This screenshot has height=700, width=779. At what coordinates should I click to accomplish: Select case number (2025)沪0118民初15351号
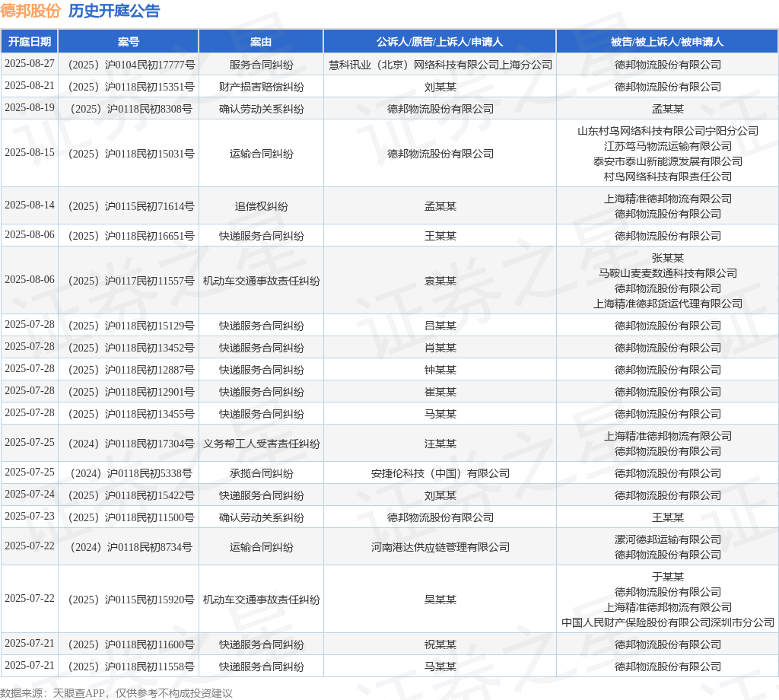click(x=131, y=87)
